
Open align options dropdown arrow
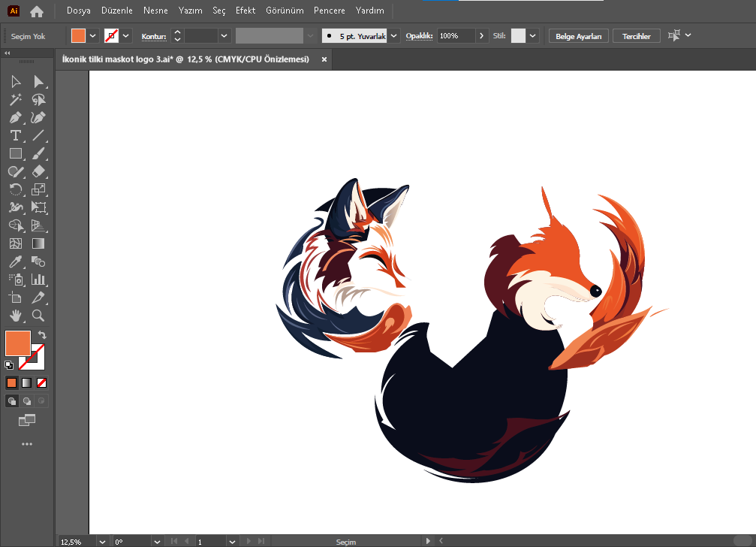click(688, 35)
